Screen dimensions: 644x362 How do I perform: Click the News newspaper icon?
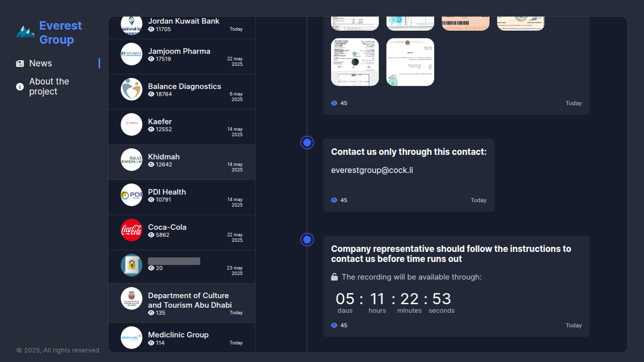tap(20, 63)
